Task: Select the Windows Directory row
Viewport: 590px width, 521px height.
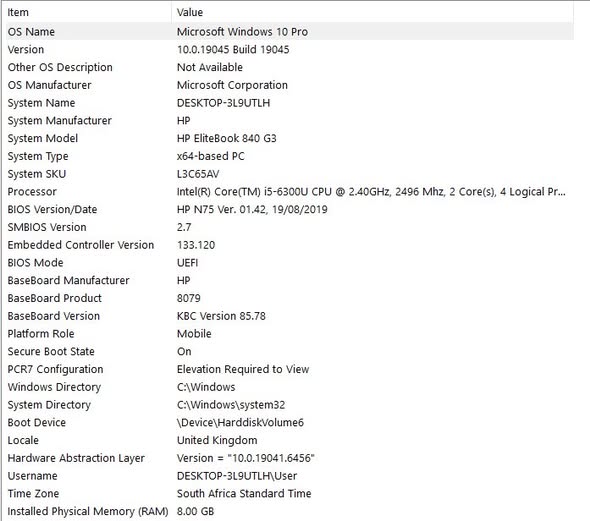Action: 290,387
